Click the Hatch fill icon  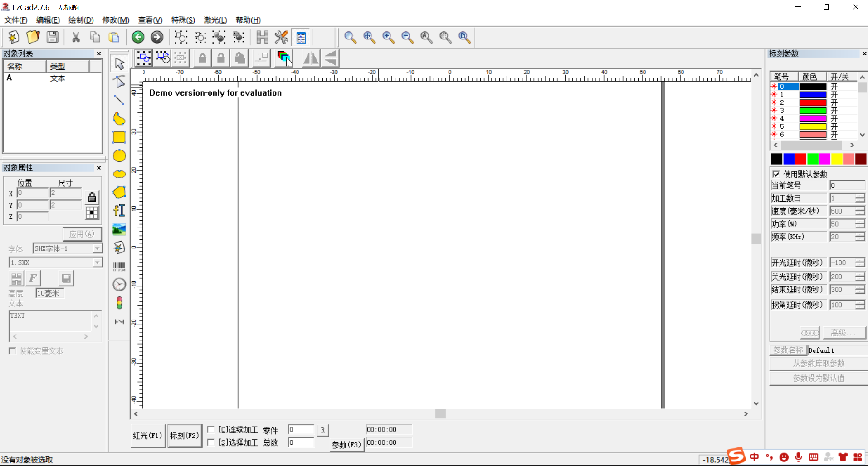click(262, 37)
